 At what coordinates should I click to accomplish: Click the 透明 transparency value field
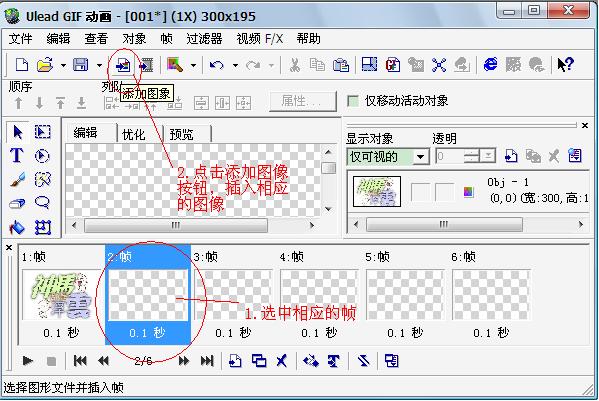[450, 156]
